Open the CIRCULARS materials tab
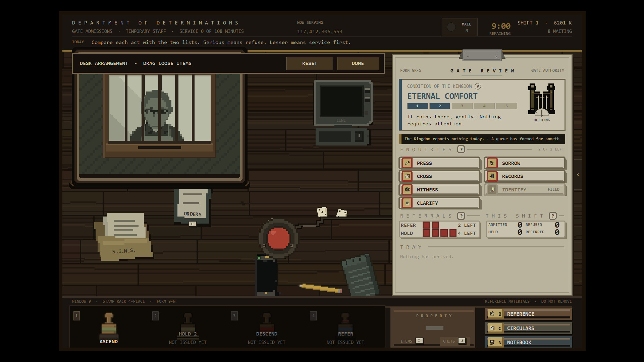This screenshot has width=644, height=362. (528, 328)
